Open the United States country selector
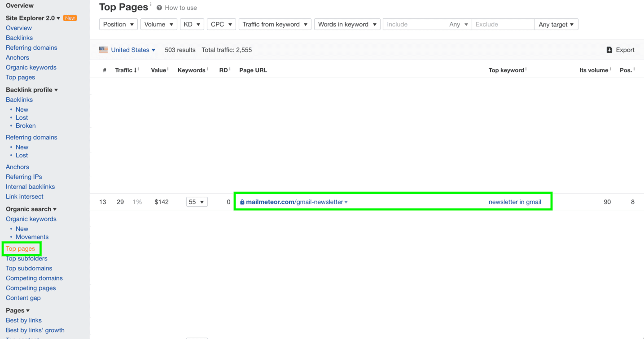This screenshot has width=644, height=339. click(x=133, y=50)
